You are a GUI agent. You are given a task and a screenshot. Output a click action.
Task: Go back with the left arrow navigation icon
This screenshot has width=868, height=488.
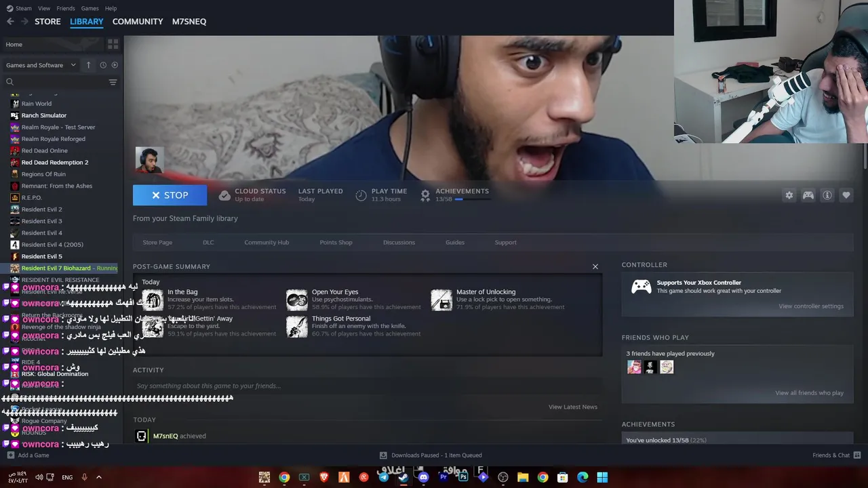pyautogui.click(x=10, y=22)
